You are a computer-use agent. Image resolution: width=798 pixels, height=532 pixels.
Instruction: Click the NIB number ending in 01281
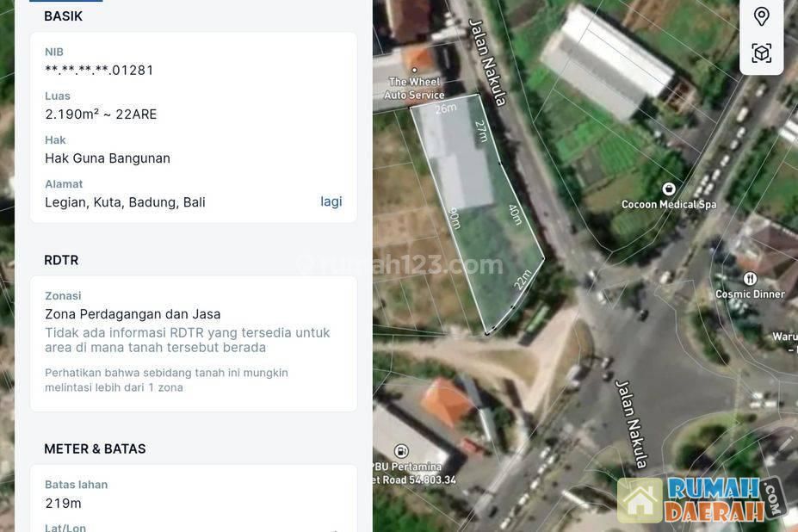pos(100,70)
